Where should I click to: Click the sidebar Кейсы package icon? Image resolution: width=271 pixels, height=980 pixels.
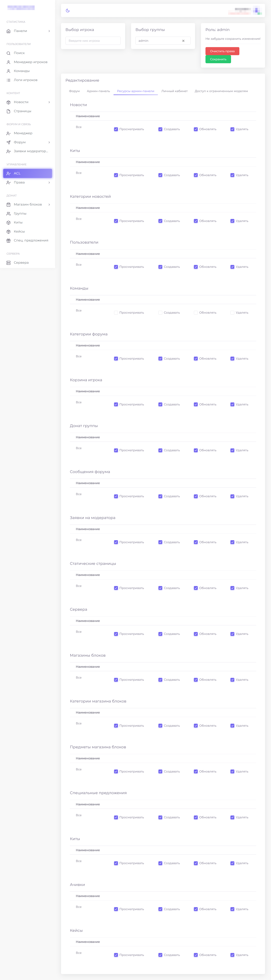coord(8,232)
